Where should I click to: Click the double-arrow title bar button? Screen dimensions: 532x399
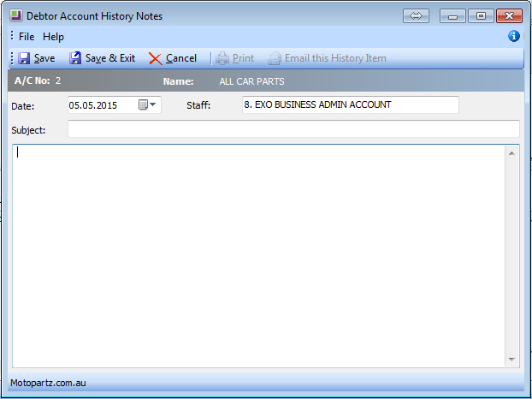(x=416, y=16)
